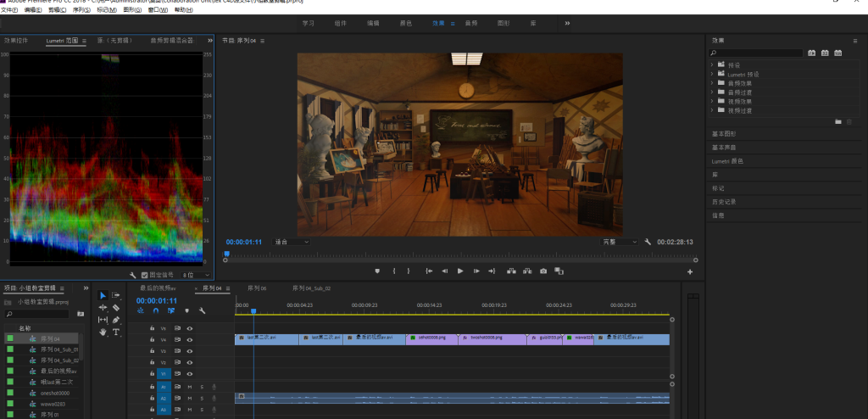Open the zoom level dropdown

(x=292, y=243)
